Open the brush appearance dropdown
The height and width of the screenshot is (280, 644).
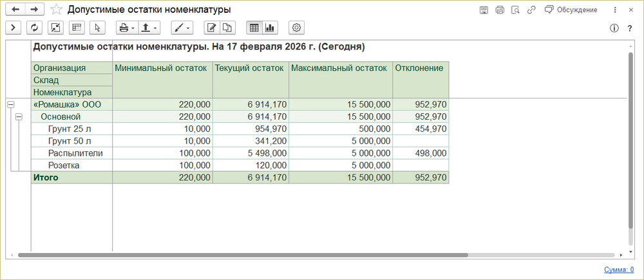coord(182,28)
